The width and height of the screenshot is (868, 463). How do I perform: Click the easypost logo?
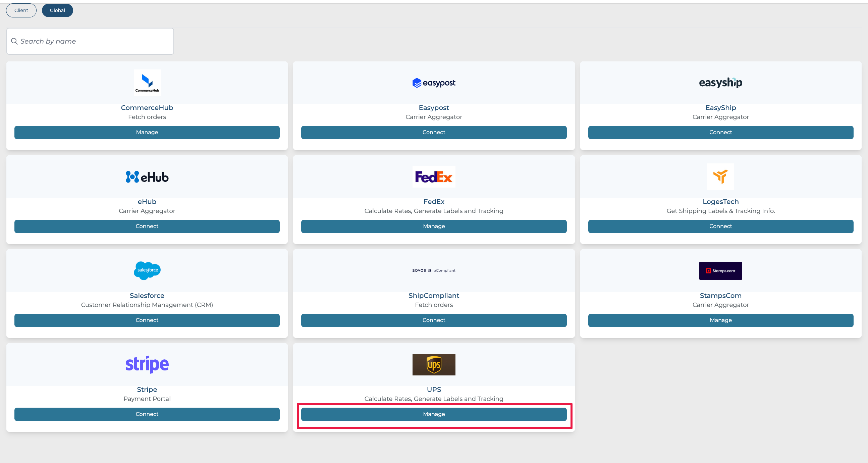coord(434,83)
